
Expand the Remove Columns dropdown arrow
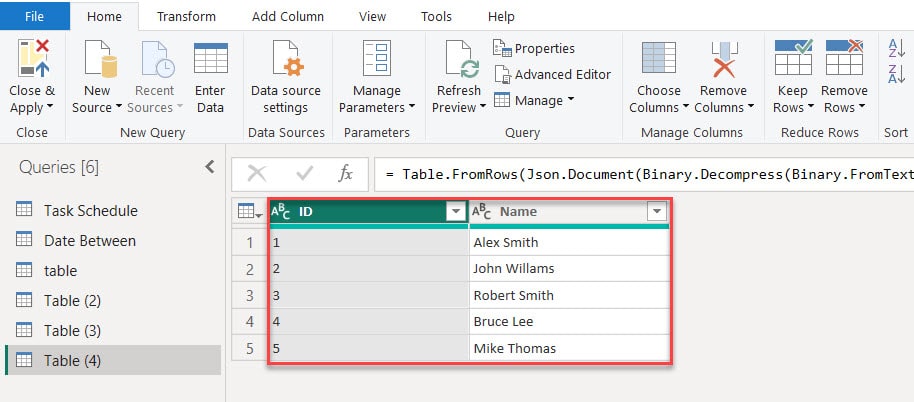point(751,107)
